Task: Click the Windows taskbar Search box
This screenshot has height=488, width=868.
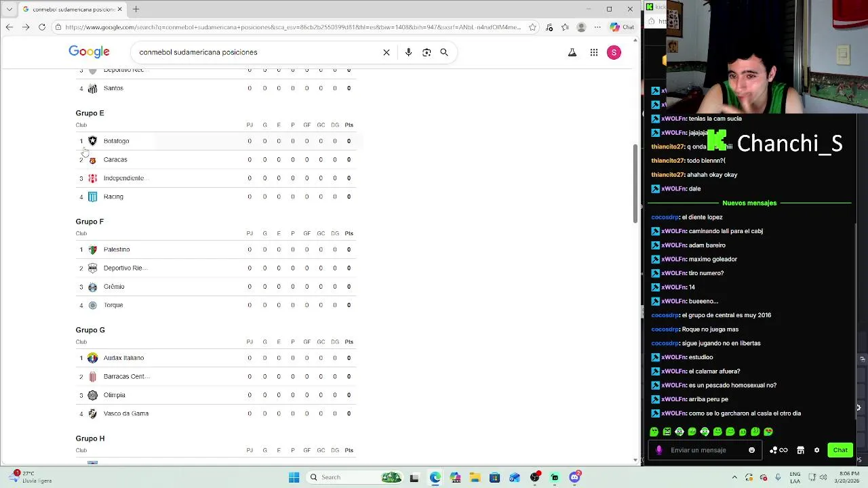Action: pos(356,477)
